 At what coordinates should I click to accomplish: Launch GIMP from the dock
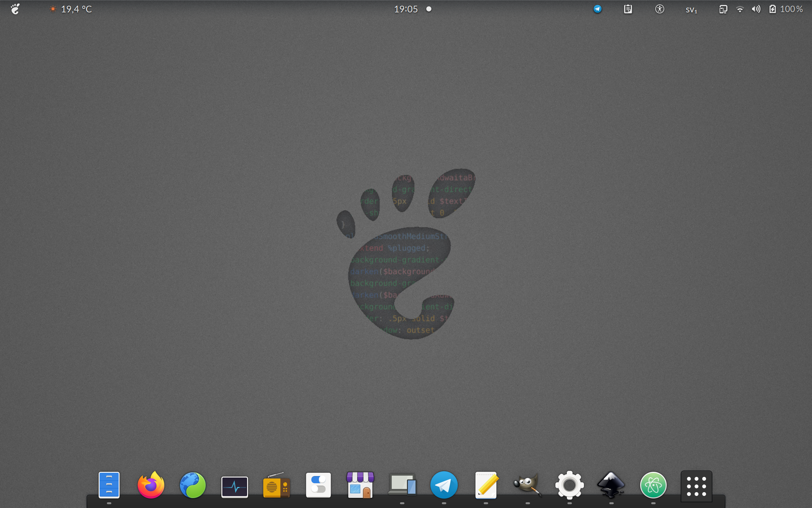(x=528, y=485)
